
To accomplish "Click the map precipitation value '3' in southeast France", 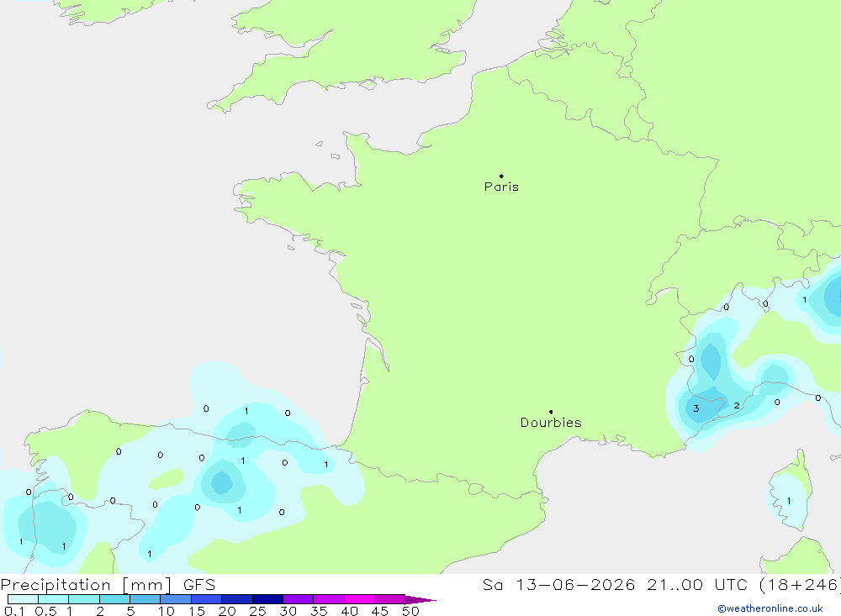I will pos(696,408).
